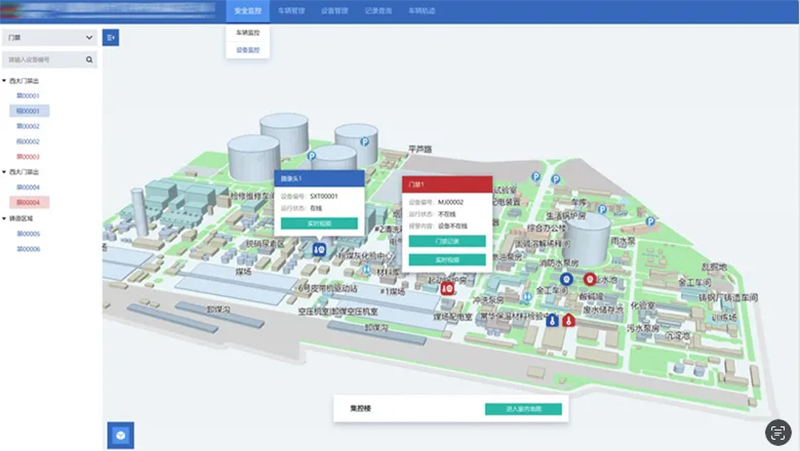Choose 车辆监控 from the open submenu
The height and width of the screenshot is (451, 800).
247,33
